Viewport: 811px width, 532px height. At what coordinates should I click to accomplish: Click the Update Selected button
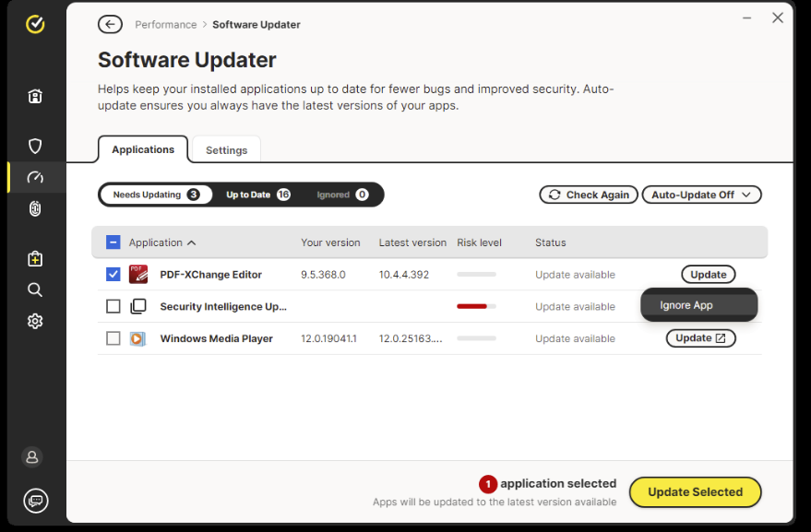[x=695, y=491]
